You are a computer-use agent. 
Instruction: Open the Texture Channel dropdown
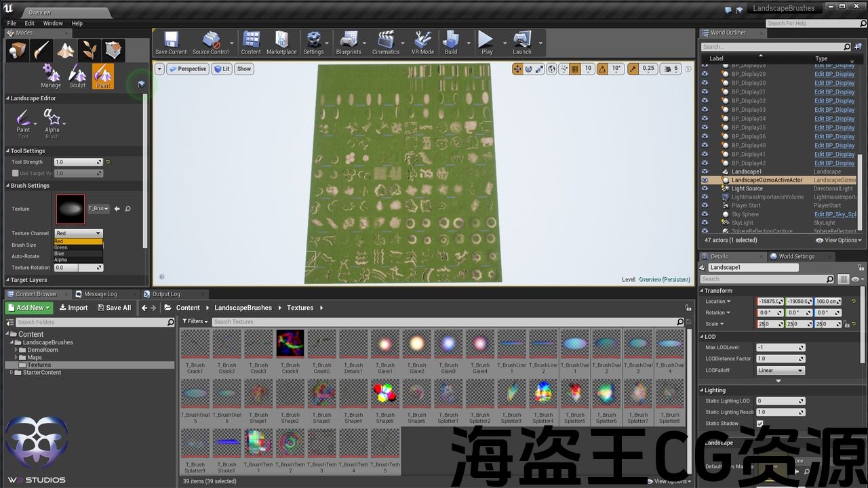[x=78, y=233]
